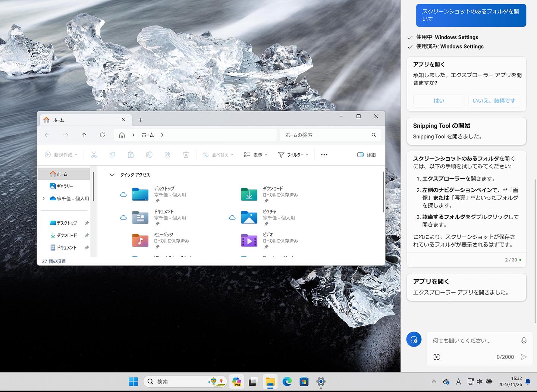Click the Paste icon in the toolbar
The image size is (537, 392).
(131, 154)
